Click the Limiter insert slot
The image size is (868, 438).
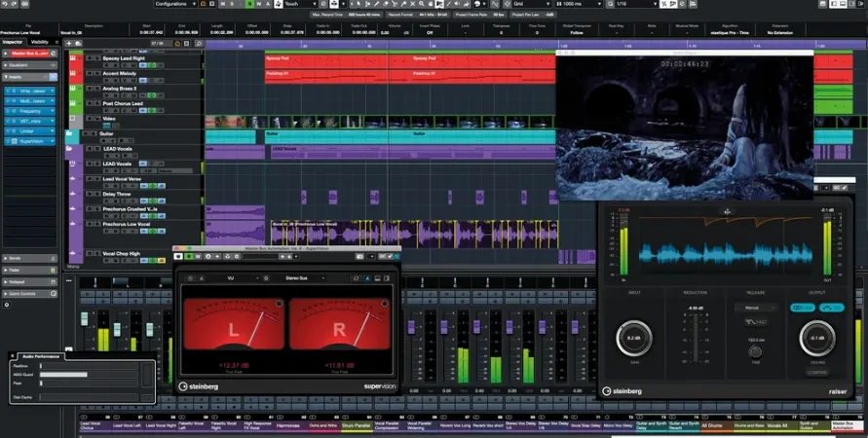click(x=30, y=131)
